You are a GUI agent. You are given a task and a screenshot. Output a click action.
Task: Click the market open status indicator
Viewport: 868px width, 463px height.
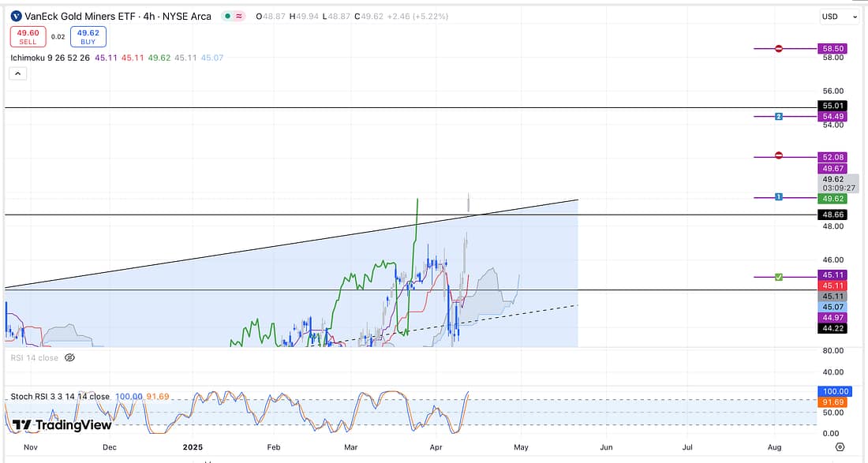pos(227,16)
